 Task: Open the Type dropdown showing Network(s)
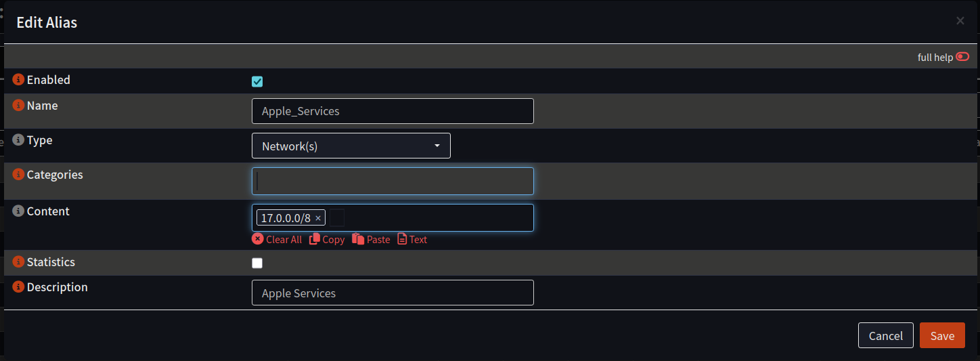(351, 146)
